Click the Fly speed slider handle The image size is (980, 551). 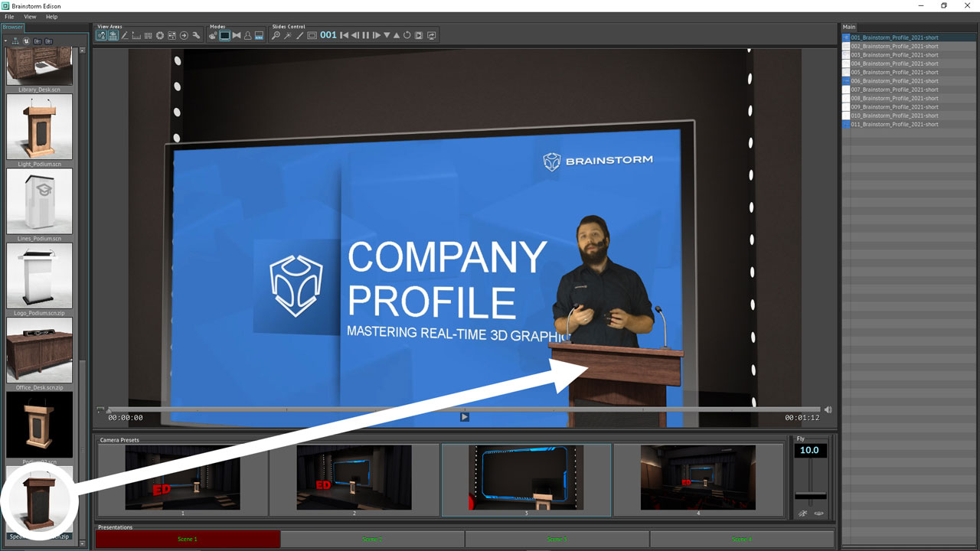[810, 496]
